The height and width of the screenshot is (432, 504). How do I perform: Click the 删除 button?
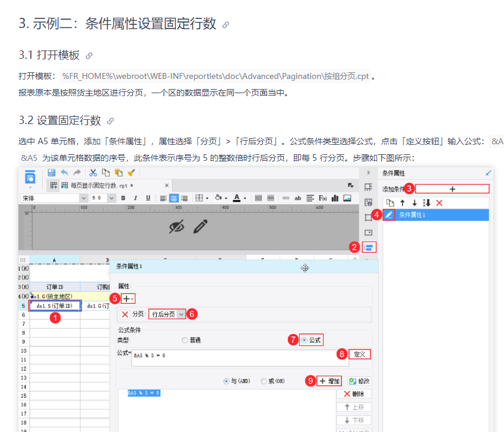pyautogui.click(x=354, y=394)
